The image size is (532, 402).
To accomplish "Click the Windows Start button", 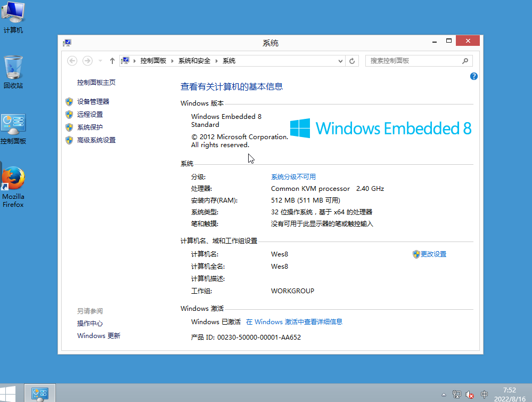I will [x=8, y=393].
